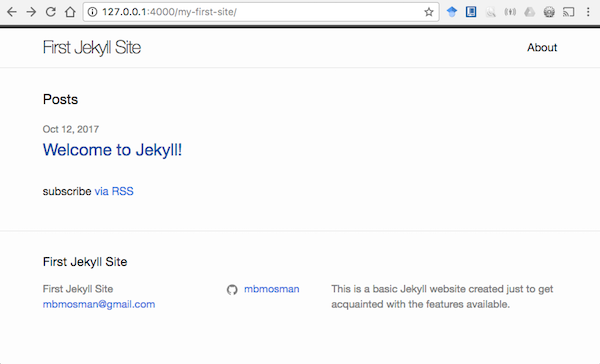
Task: Open the blue book extension icon
Action: 471,12
